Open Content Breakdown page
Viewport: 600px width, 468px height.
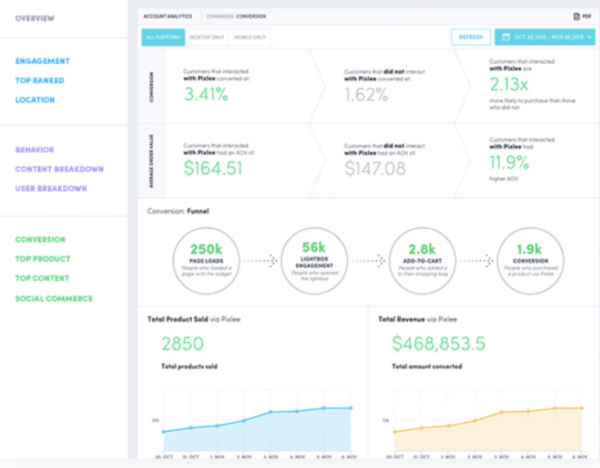[x=59, y=169]
